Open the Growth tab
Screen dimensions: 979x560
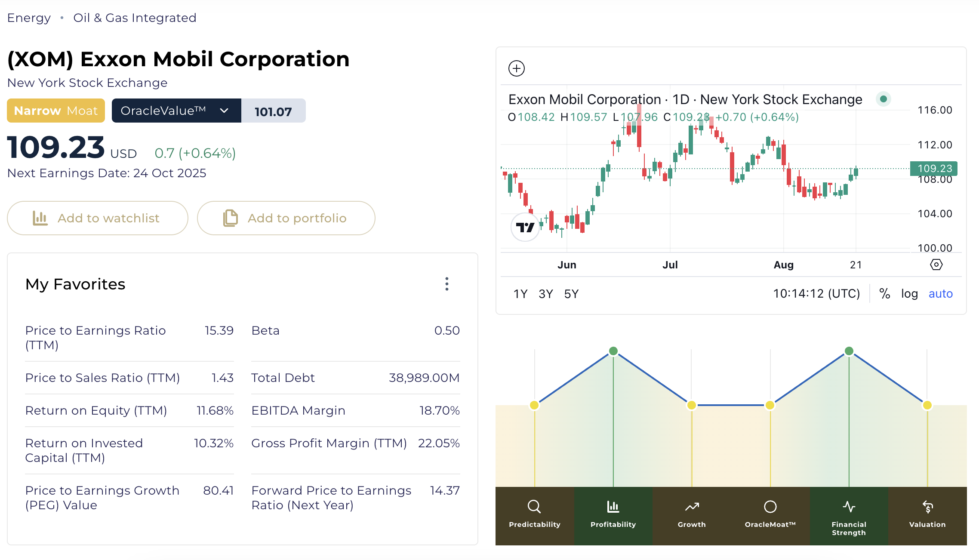tap(692, 516)
